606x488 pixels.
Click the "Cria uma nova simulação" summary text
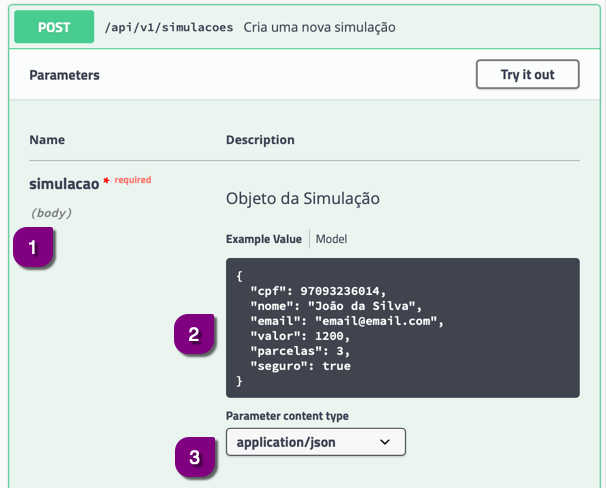coord(319,27)
